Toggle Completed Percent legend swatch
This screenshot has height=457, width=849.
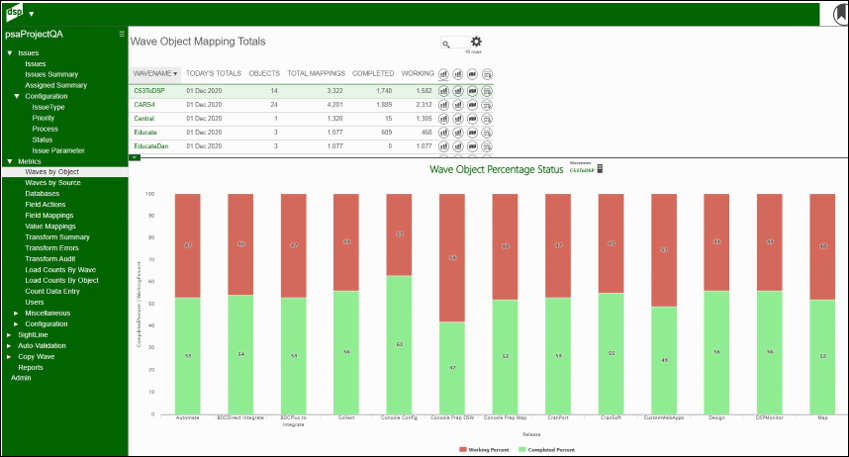(x=522, y=449)
